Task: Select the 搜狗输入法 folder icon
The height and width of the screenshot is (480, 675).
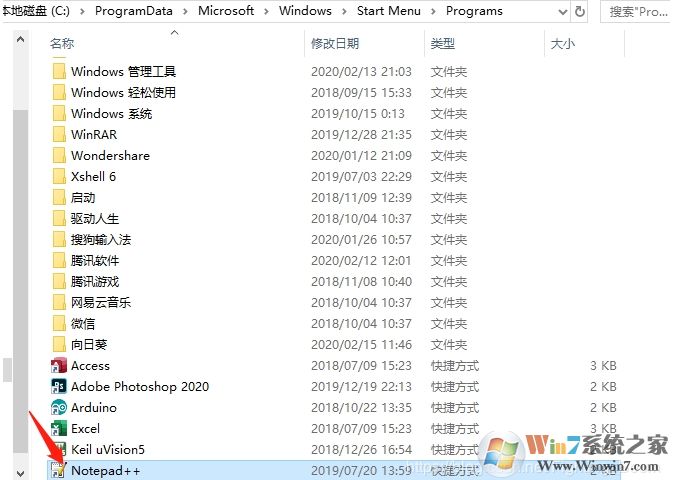Action: (x=59, y=239)
